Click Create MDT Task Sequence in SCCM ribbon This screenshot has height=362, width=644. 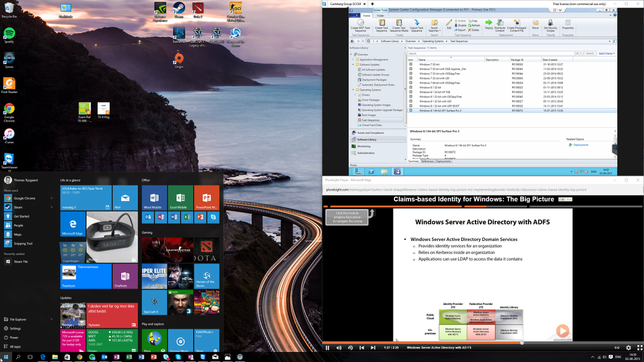click(360, 26)
